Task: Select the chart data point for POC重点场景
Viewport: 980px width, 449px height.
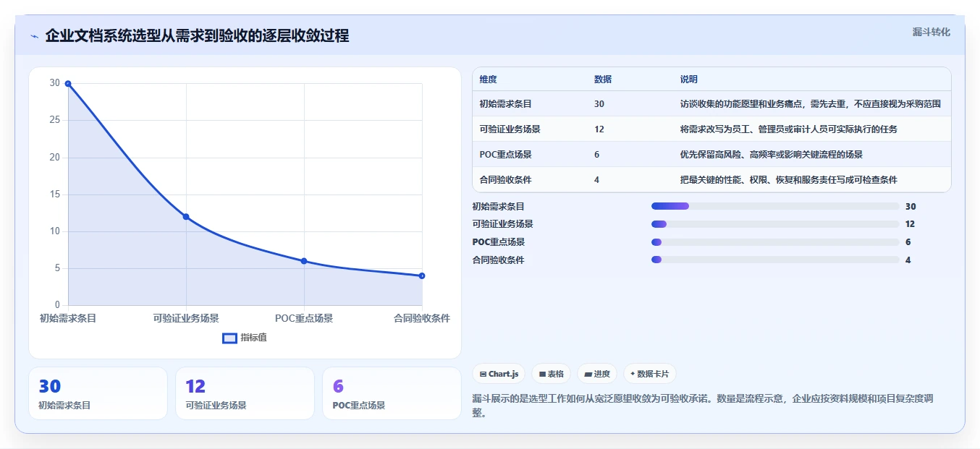Action: coord(304,261)
